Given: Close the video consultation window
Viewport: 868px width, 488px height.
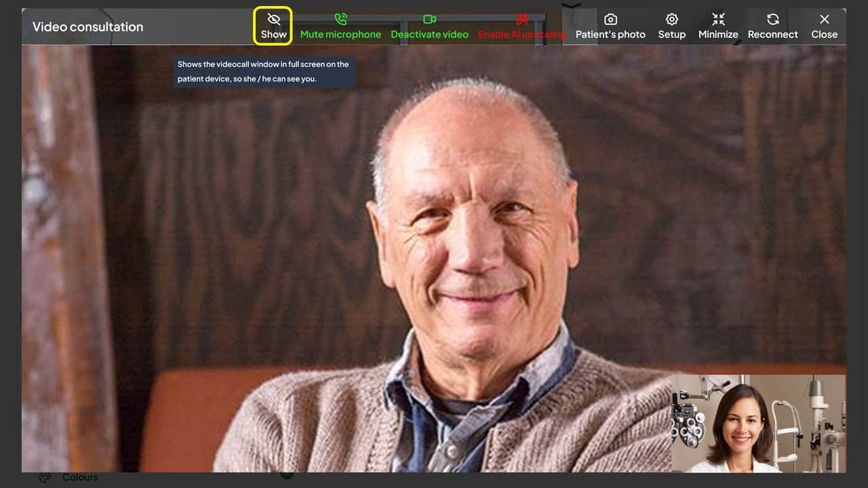Looking at the screenshot, I should pyautogui.click(x=824, y=26).
